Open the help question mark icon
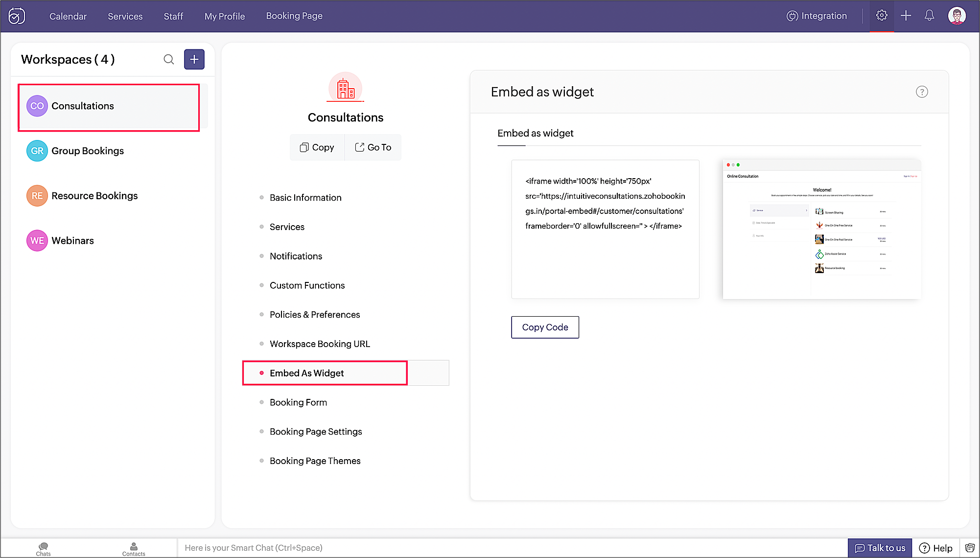 tap(922, 92)
